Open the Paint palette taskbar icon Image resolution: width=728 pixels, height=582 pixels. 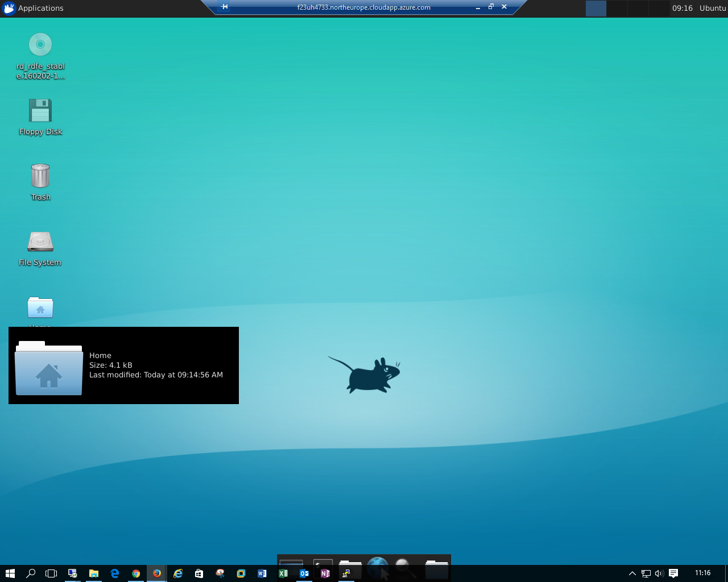tap(220, 573)
